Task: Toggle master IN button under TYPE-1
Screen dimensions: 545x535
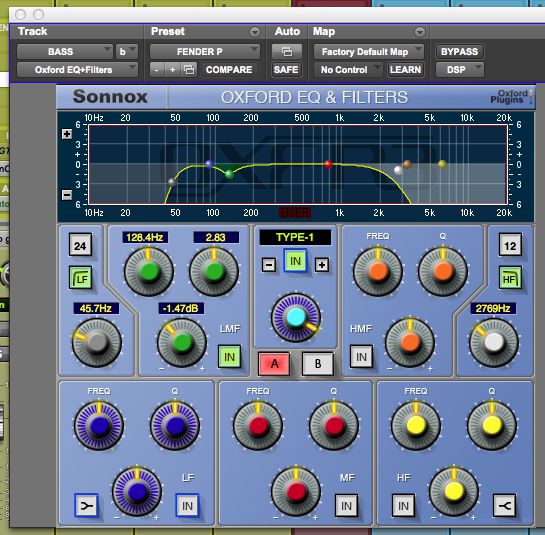Action: pos(295,261)
